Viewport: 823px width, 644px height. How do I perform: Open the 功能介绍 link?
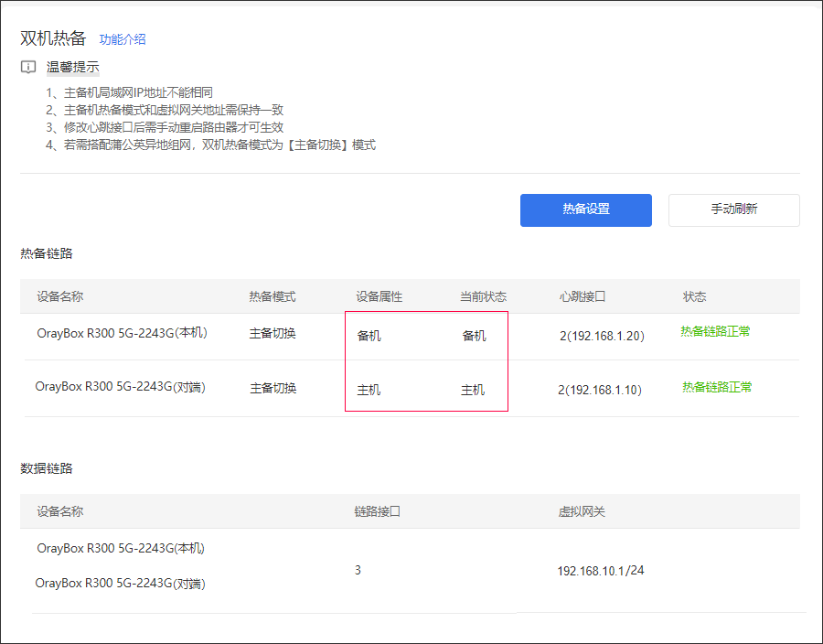coord(123,39)
